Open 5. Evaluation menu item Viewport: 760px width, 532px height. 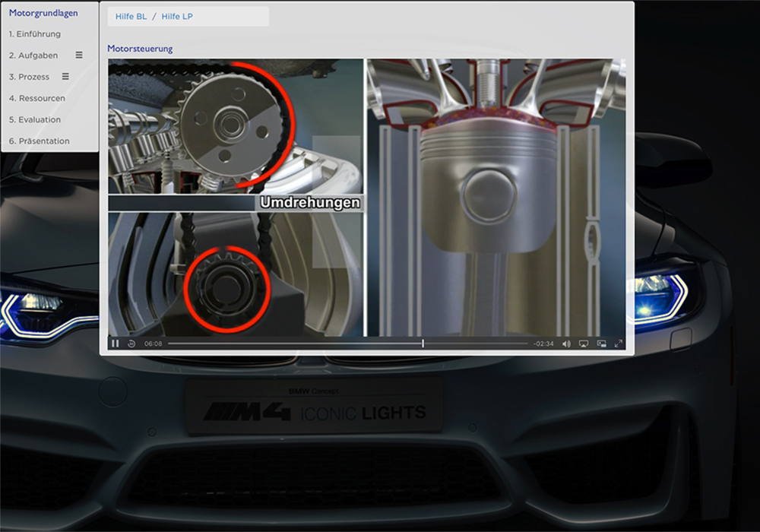point(35,119)
